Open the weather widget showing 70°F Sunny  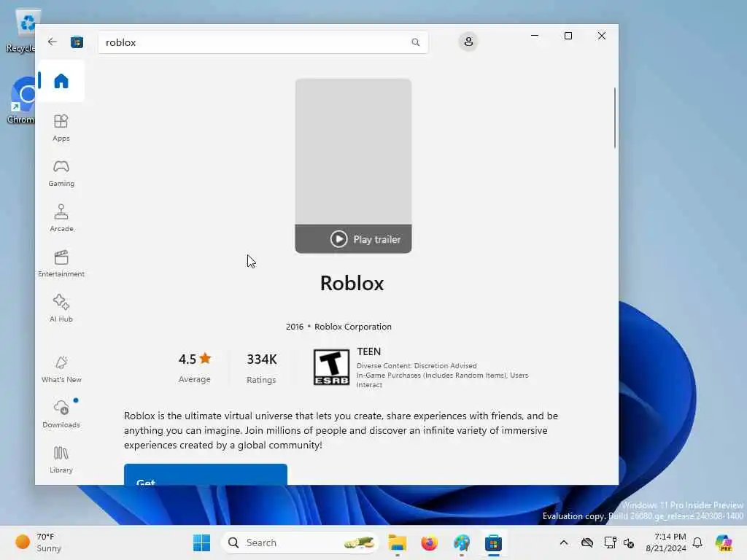(x=39, y=542)
